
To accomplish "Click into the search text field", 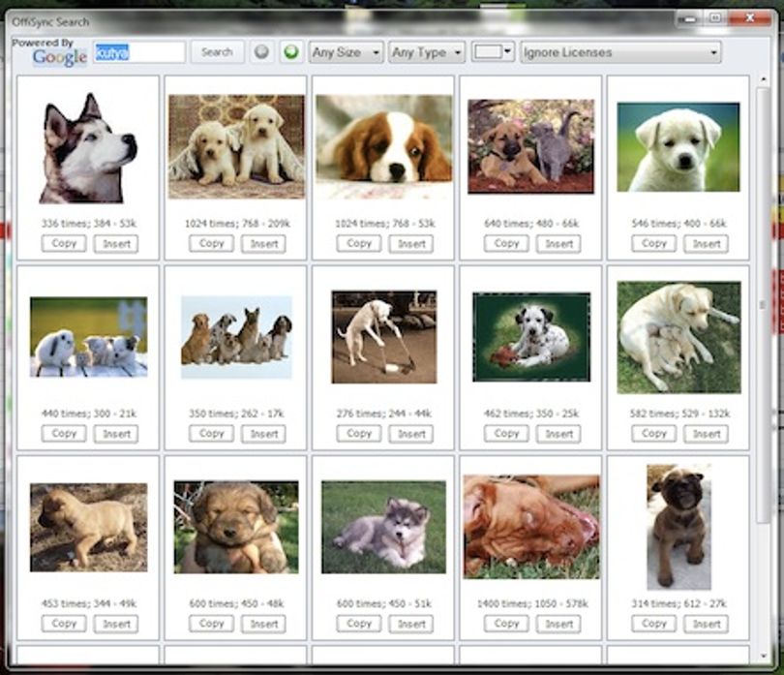I will tap(139, 52).
